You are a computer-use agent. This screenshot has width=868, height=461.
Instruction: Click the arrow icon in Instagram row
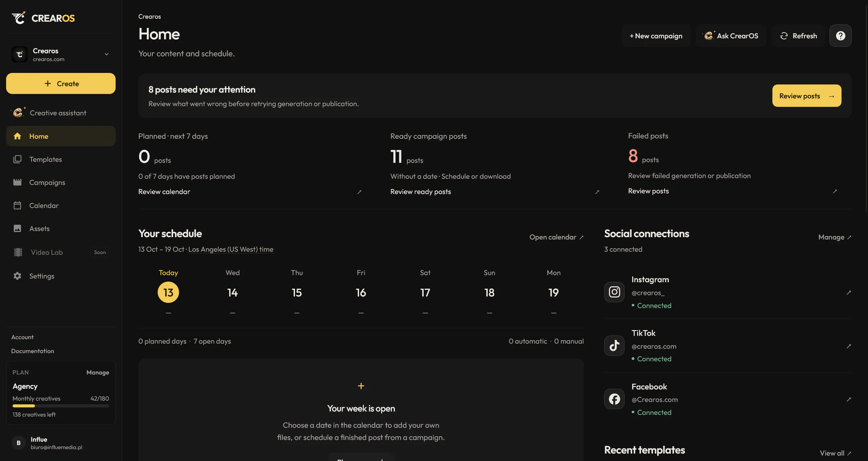coord(849,292)
